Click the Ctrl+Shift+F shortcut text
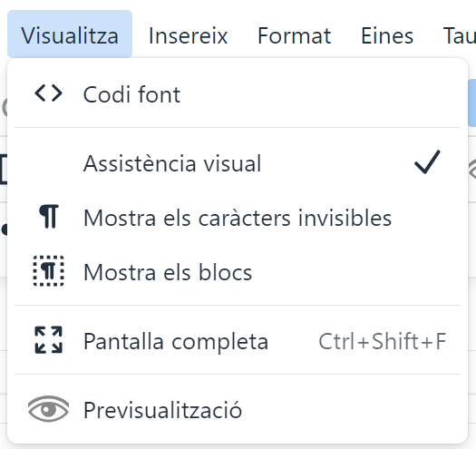The height and width of the screenshot is (449, 476). tap(383, 341)
